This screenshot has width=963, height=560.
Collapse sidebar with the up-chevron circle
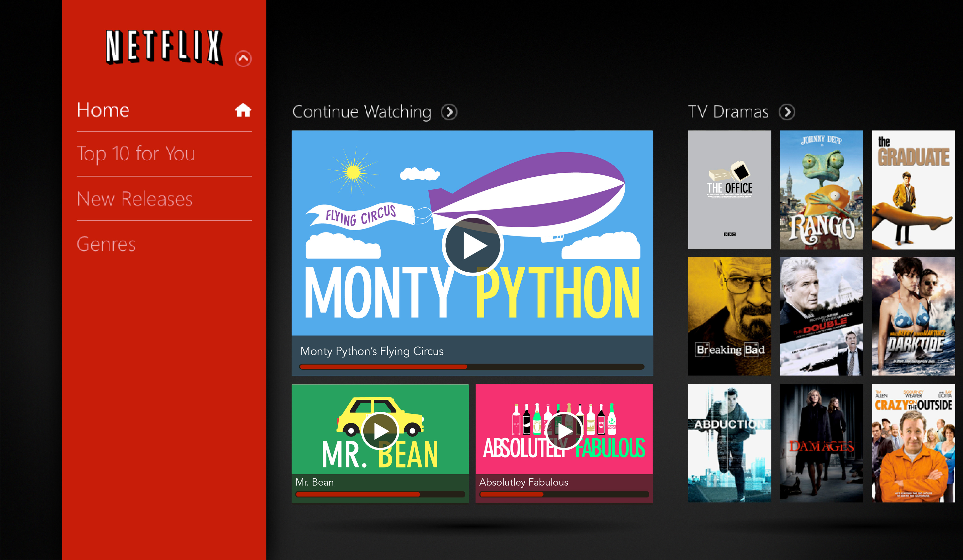(x=244, y=58)
